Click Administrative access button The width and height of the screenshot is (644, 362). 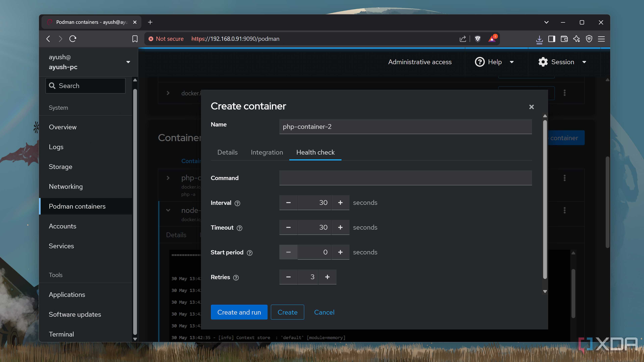point(420,62)
